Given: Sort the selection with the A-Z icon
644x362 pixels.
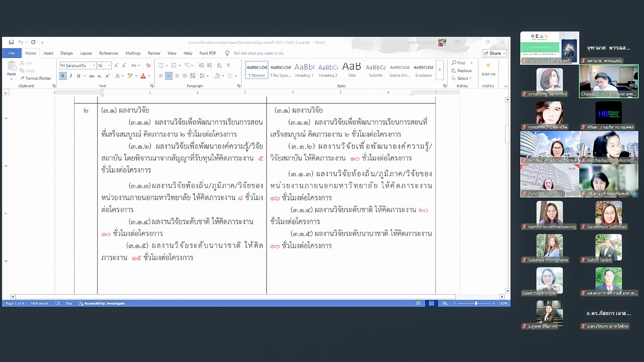Looking at the screenshot, I should (219, 66).
